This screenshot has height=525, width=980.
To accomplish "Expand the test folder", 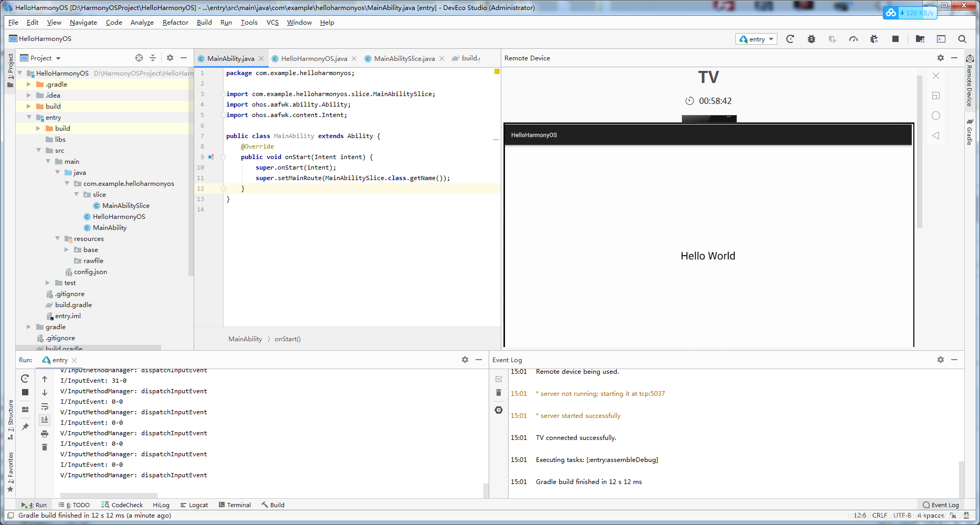I will [x=48, y=283].
